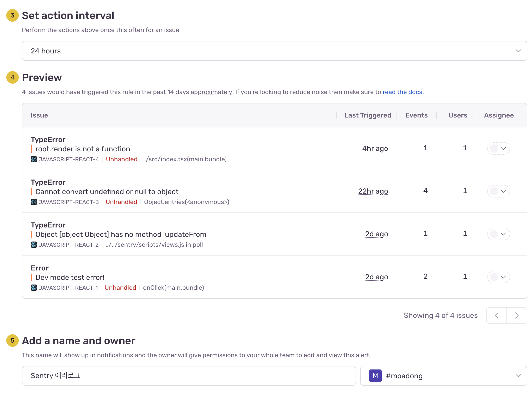Open assignee dropdown for Dev mode test error
This screenshot has width=532, height=395.
(x=498, y=277)
